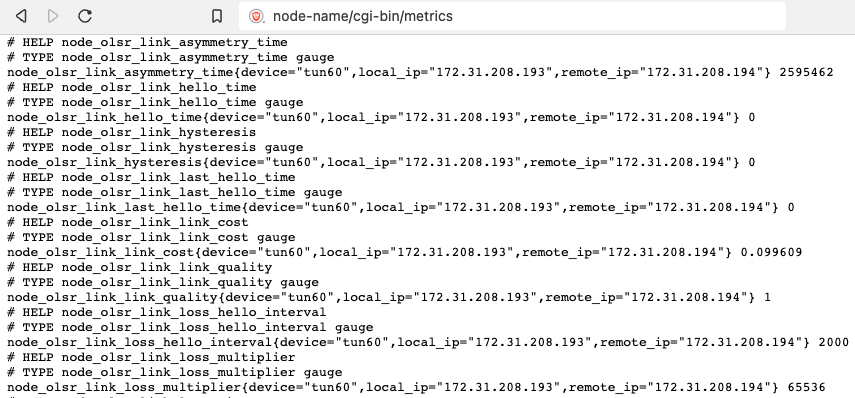855x398 pixels.
Task: Select the line '# TYPE node_olsr_link_loss_multiplier gauge'
Action: pyautogui.click(x=174, y=372)
